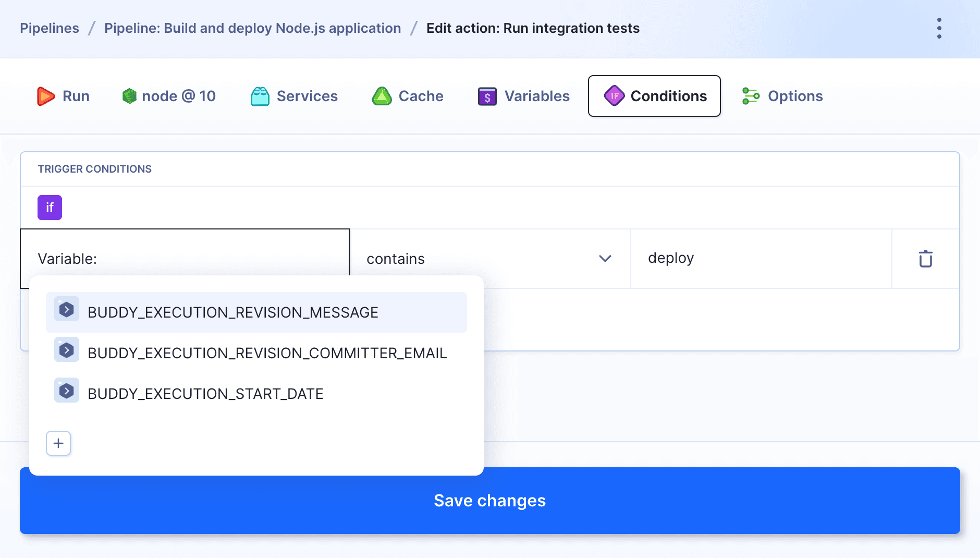The width and height of the screenshot is (980, 558).
Task: Click the trash icon to delete the condition
Action: pyautogui.click(x=925, y=259)
